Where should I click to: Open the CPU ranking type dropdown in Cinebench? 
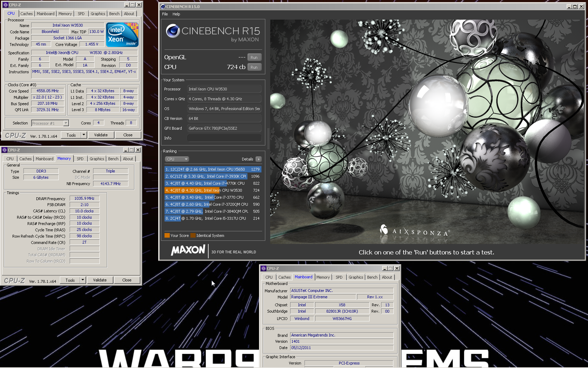point(177,159)
